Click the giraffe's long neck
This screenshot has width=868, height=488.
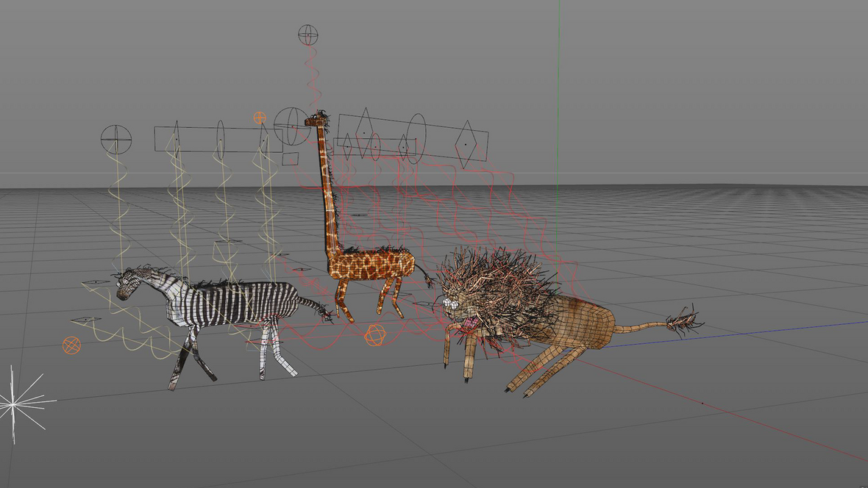[x=327, y=191]
